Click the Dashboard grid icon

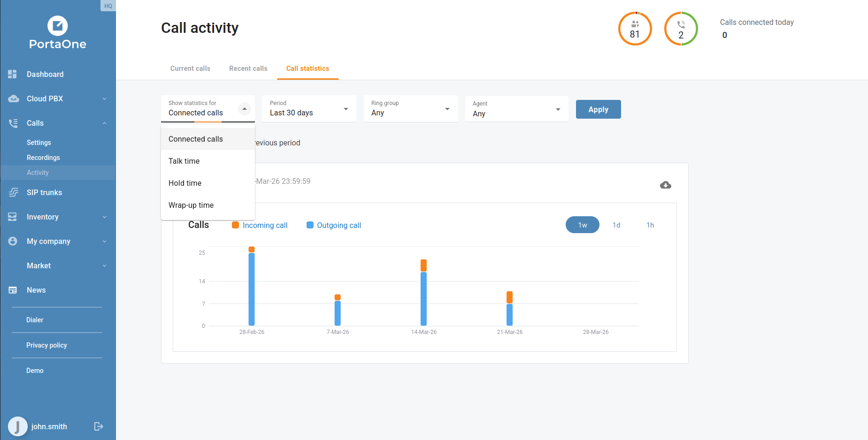pos(13,74)
